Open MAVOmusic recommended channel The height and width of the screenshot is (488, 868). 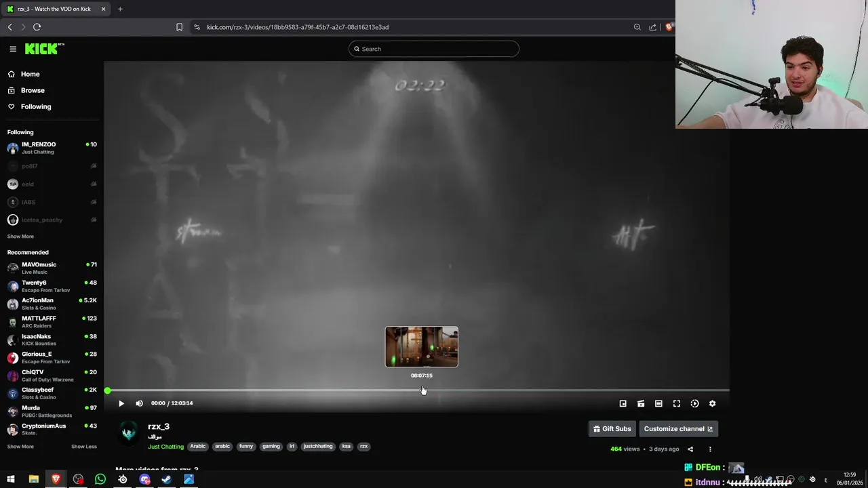click(x=52, y=268)
